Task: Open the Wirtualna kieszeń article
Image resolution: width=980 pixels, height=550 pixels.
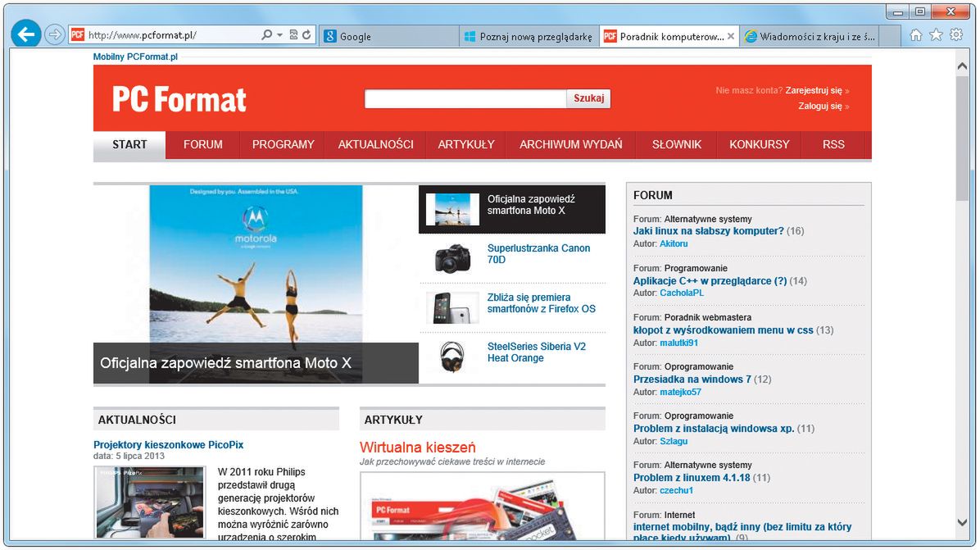Action: coord(418,448)
